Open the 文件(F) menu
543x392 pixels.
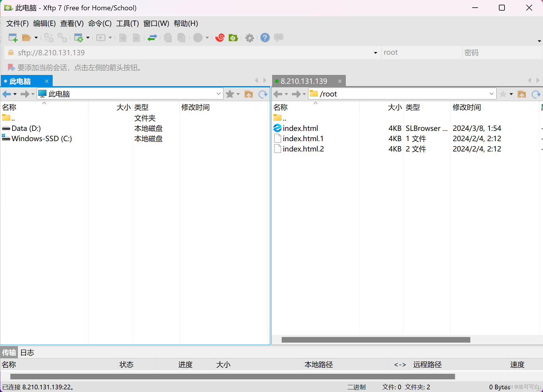click(x=17, y=24)
